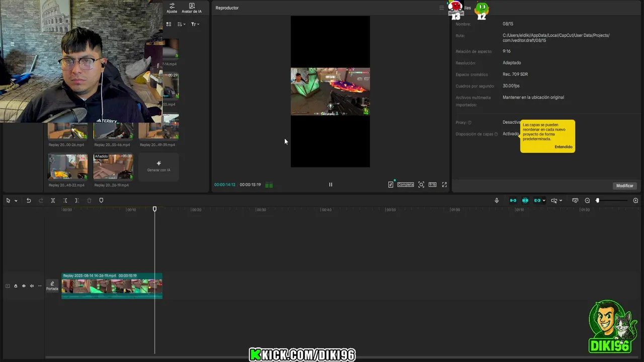Click the Rec. 709 SDR value
Viewport: 644px width, 362px height.
pyautogui.click(x=515, y=74)
